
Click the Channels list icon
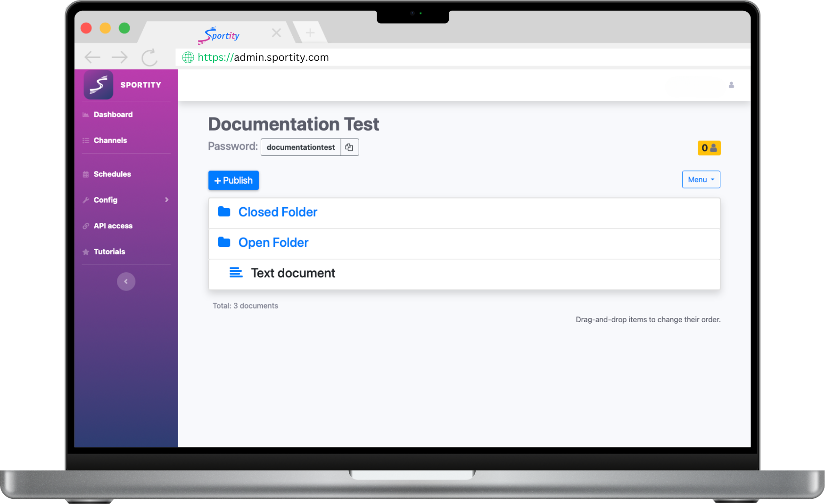click(x=86, y=140)
